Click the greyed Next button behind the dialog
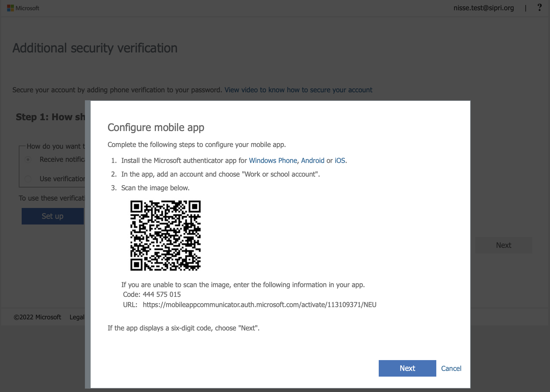 [504, 245]
